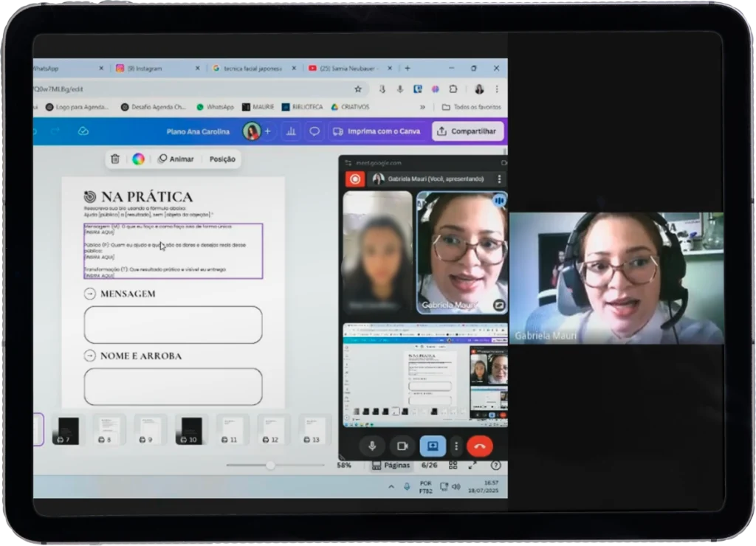
Task: Expand the hidden bookmarks chevron
Action: (422, 107)
